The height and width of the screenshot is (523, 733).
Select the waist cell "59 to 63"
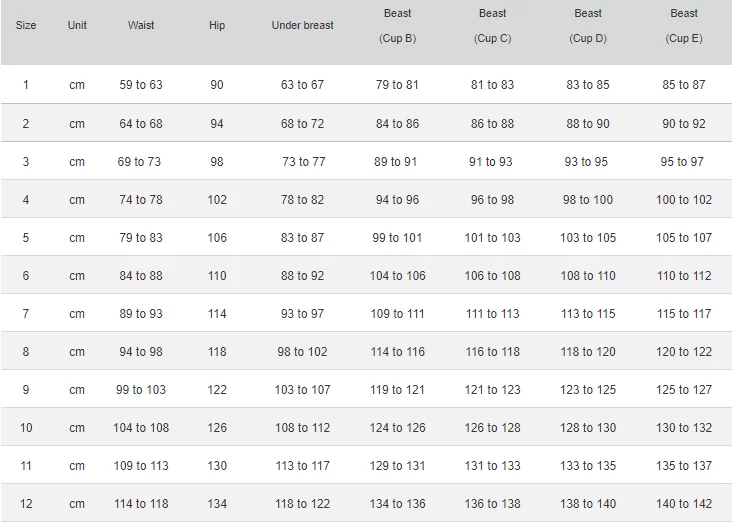(x=141, y=85)
